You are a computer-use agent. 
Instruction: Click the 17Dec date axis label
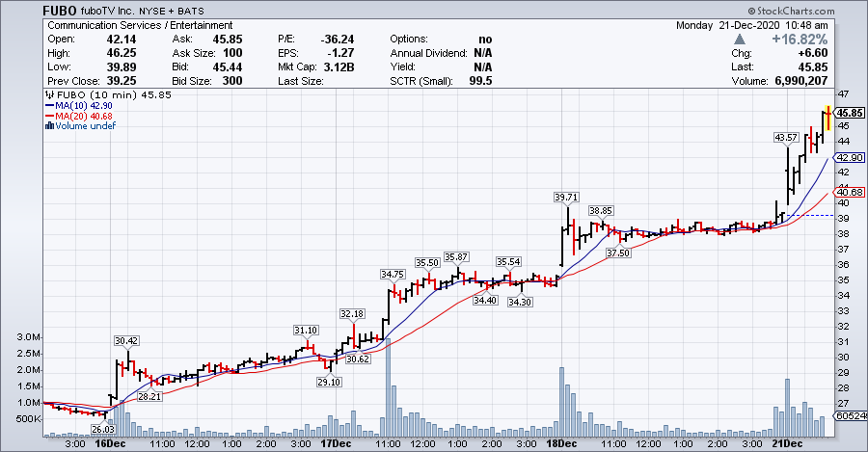click(336, 443)
